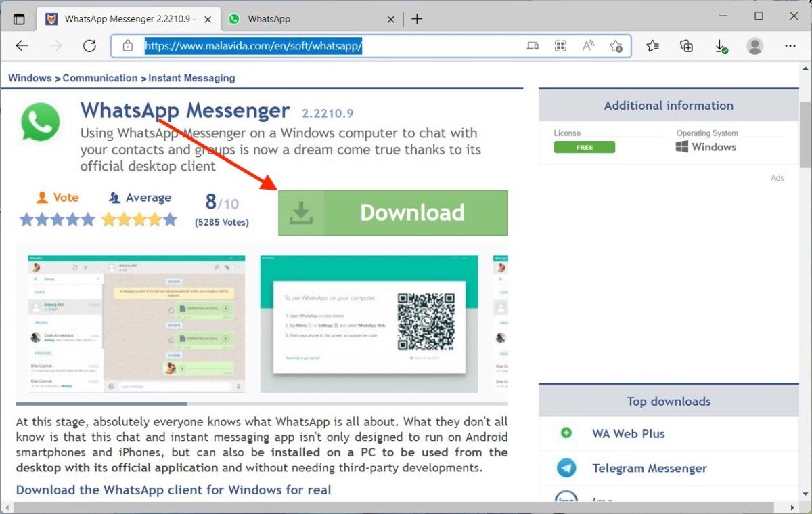
Task: Click the WA Web Plus icon
Action: coord(566,433)
